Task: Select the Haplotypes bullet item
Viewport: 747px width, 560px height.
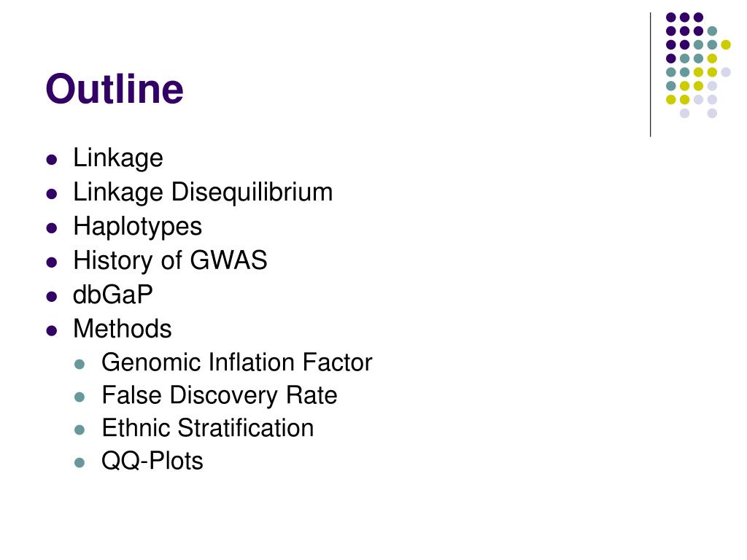Action: click(x=137, y=227)
